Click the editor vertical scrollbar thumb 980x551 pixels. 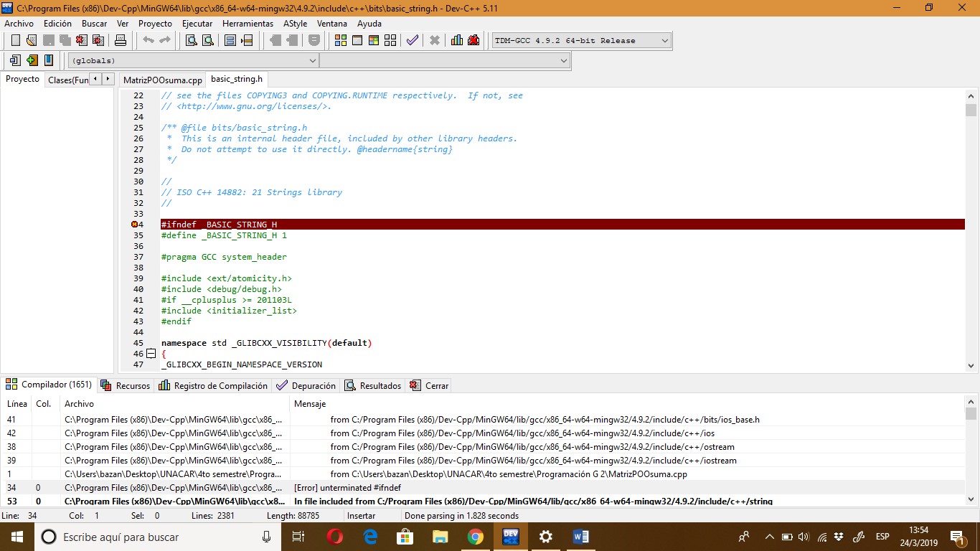click(x=971, y=110)
